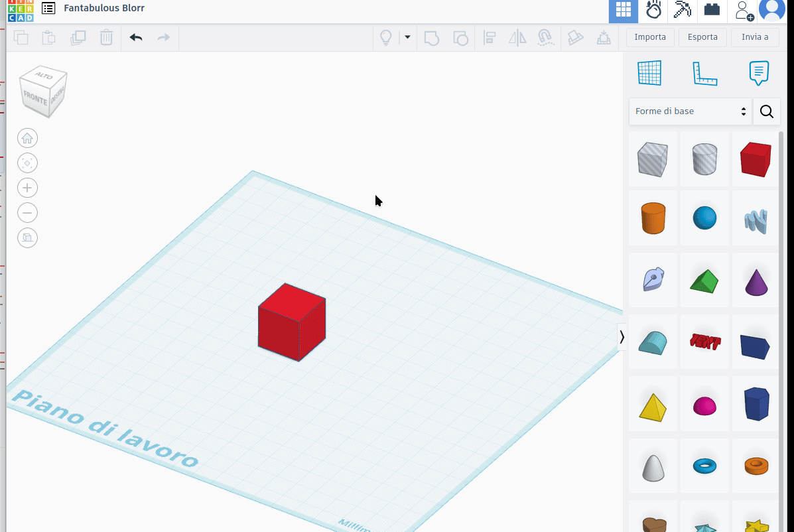Click the Group shapes icon
The image size is (794, 532).
pyautogui.click(x=431, y=37)
